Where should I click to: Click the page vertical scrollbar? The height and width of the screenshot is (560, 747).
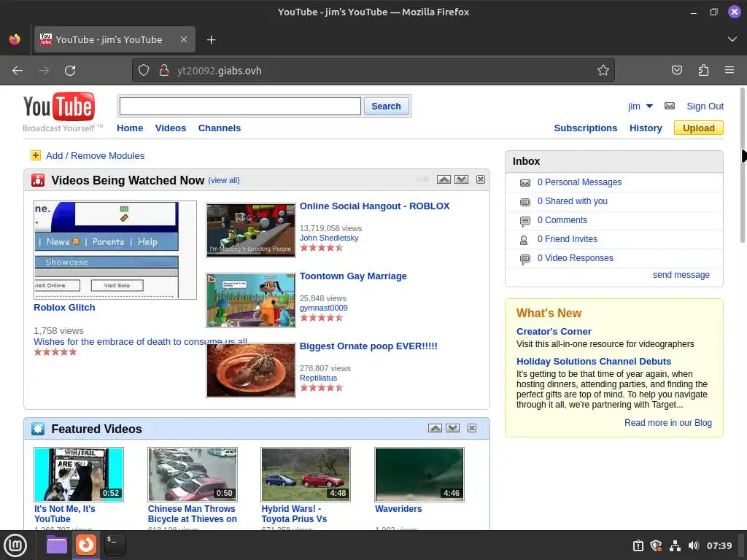pyautogui.click(x=743, y=164)
